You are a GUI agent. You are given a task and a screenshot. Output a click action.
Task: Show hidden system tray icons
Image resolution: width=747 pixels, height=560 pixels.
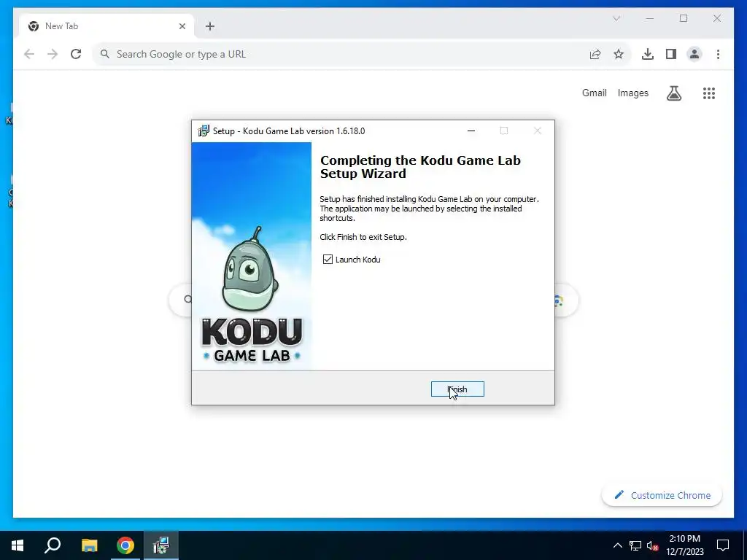click(x=617, y=545)
